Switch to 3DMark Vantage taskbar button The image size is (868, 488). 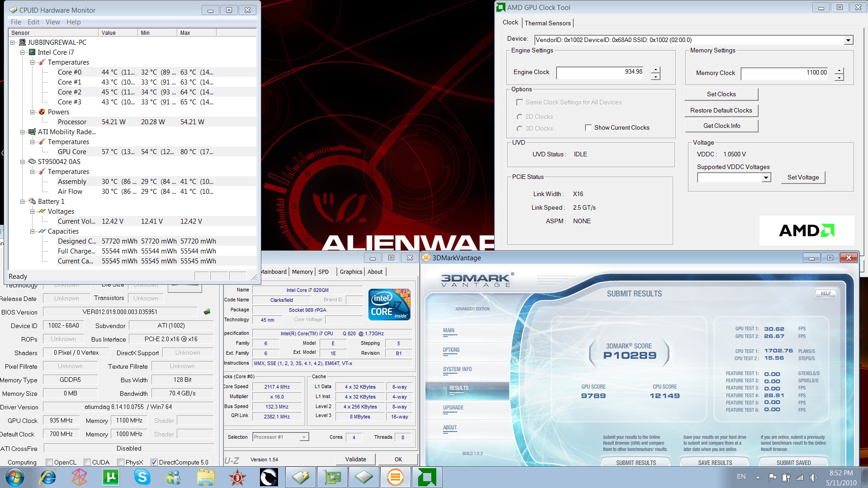click(x=396, y=477)
